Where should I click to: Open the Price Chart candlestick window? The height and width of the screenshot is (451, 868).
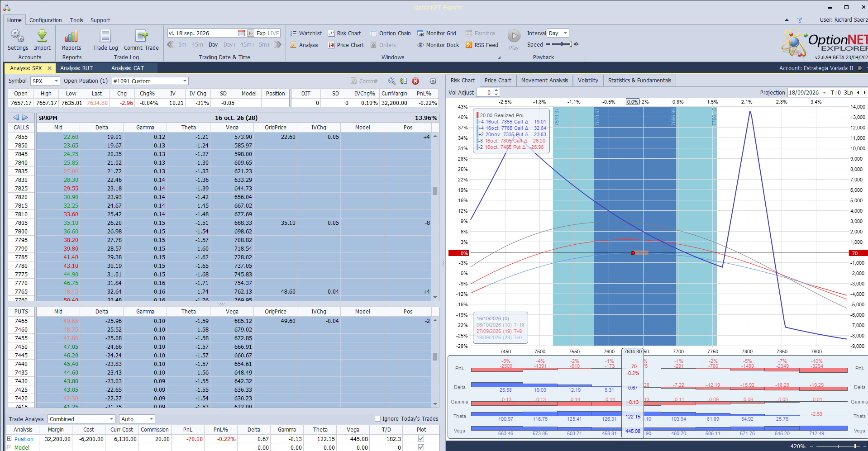click(x=346, y=45)
